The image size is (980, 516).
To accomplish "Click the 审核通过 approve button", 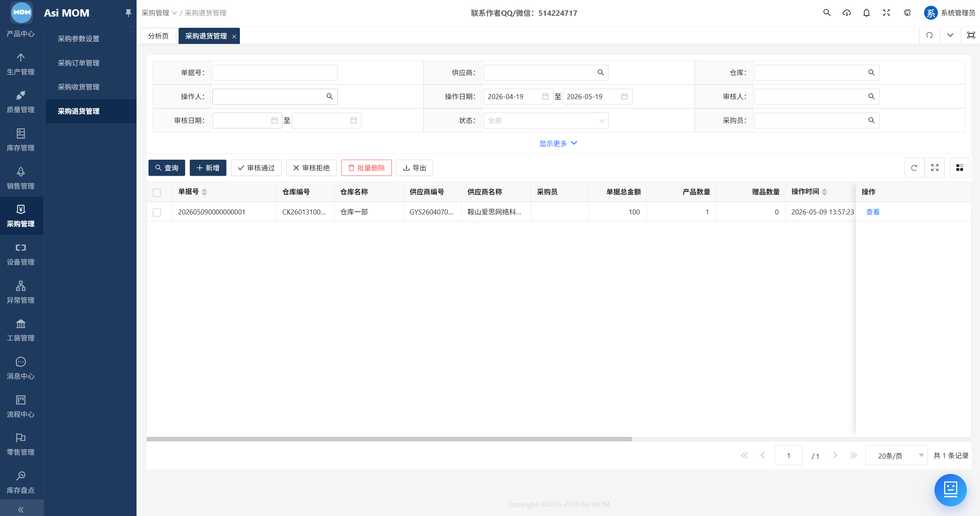I will click(x=256, y=168).
